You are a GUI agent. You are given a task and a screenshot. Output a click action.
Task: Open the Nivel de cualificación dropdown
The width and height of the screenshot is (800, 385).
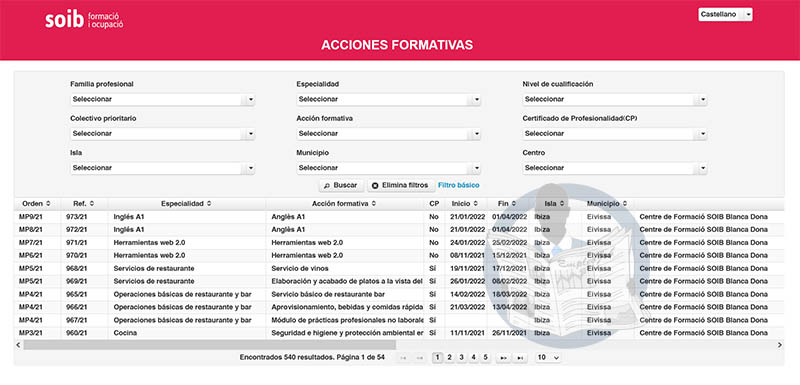click(x=615, y=99)
